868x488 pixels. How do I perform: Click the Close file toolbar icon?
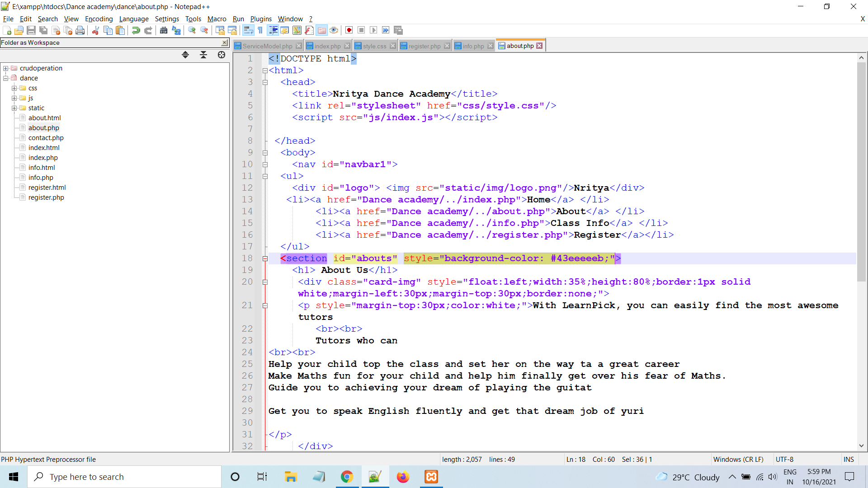click(56, 30)
